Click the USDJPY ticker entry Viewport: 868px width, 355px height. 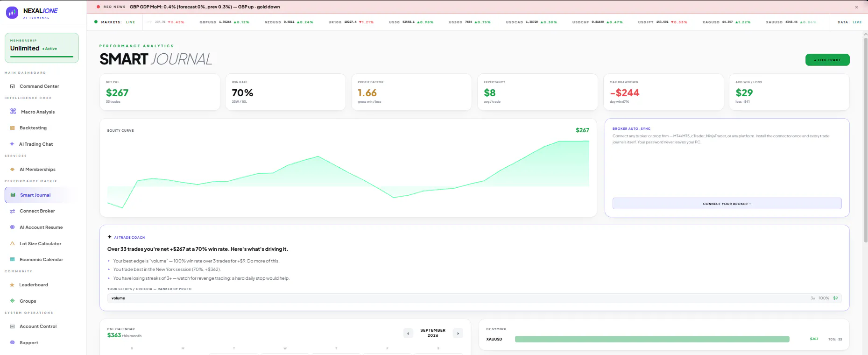click(663, 22)
